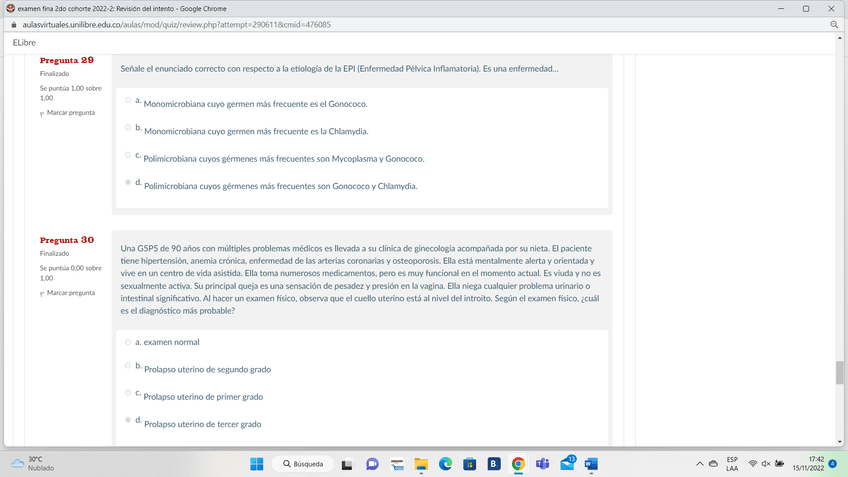Click the muted volume tray icon
The image size is (848, 477).
tap(766, 464)
